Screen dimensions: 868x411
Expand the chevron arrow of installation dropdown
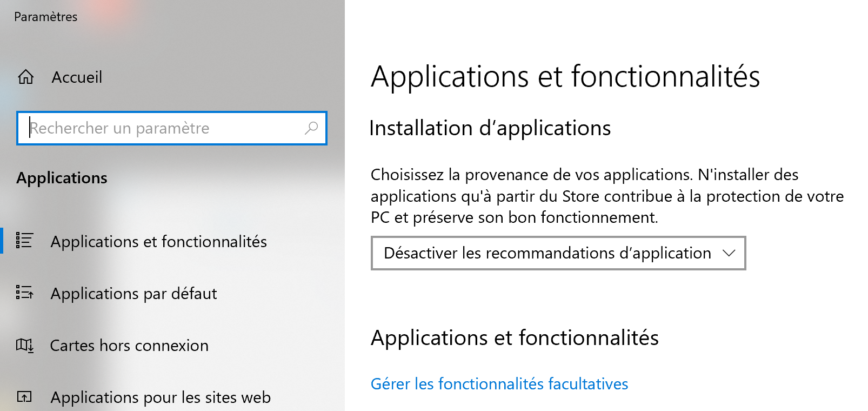pyautogui.click(x=729, y=253)
